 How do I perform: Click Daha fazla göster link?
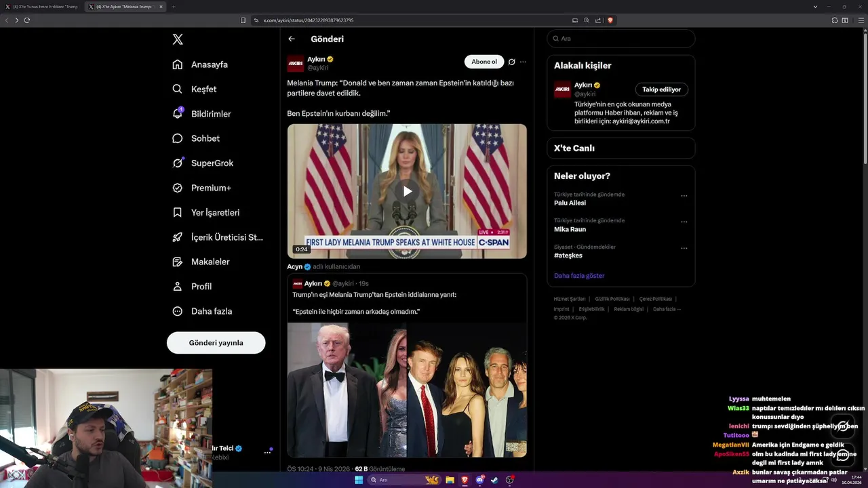point(579,276)
